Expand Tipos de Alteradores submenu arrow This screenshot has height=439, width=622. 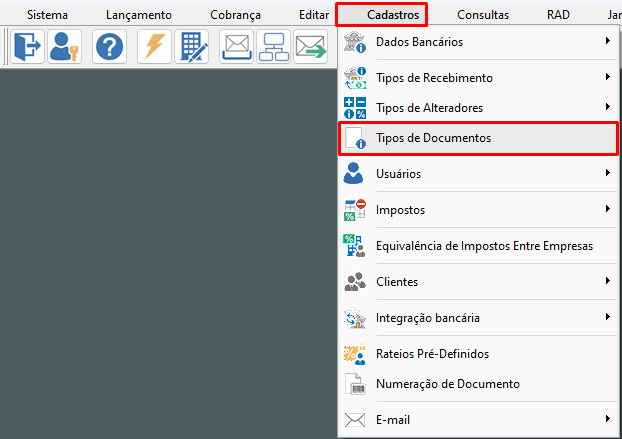(608, 107)
